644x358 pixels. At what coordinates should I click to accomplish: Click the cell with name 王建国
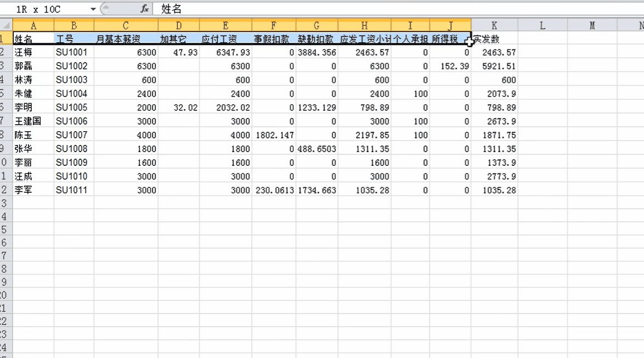(33, 121)
